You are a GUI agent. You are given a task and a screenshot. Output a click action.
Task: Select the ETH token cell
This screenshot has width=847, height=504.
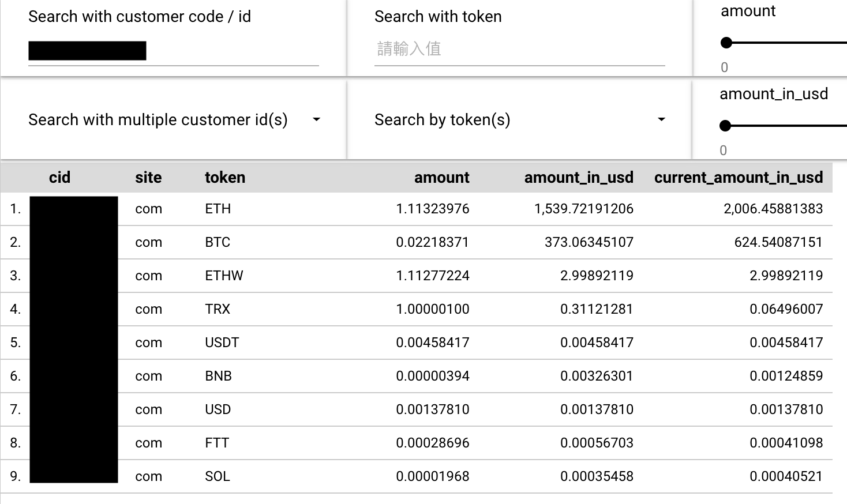218,209
